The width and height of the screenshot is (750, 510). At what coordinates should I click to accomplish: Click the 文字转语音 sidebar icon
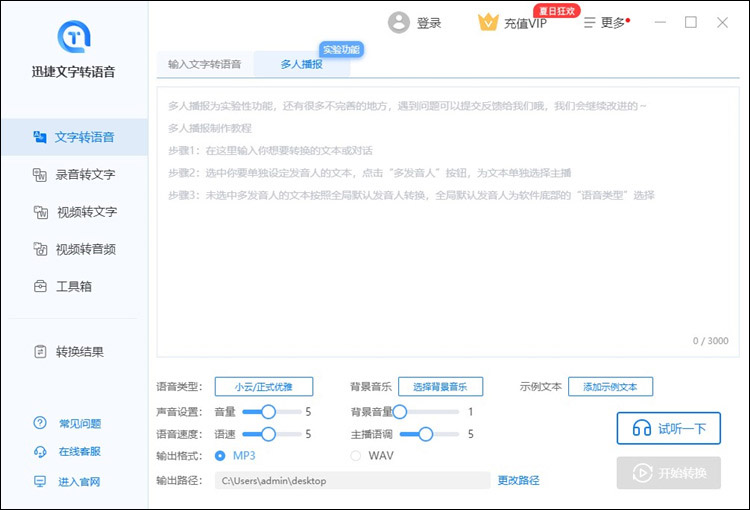pyautogui.click(x=40, y=137)
